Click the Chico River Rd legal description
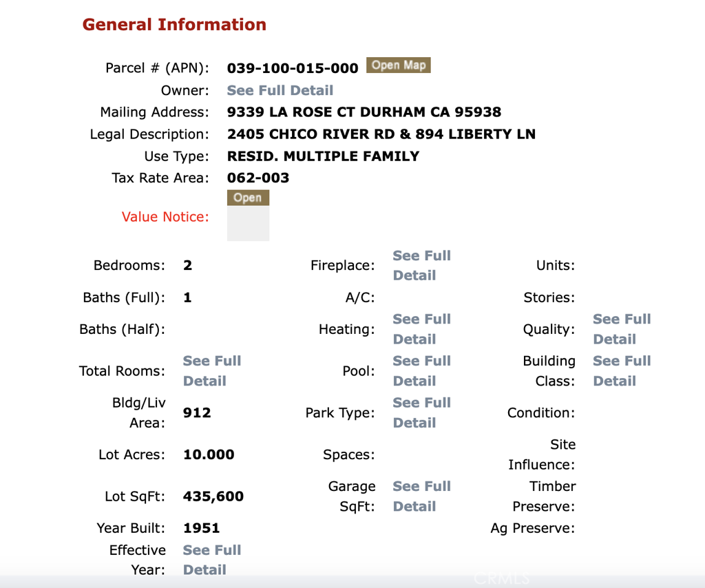Image resolution: width=705 pixels, height=588 pixels. click(381, 134)
